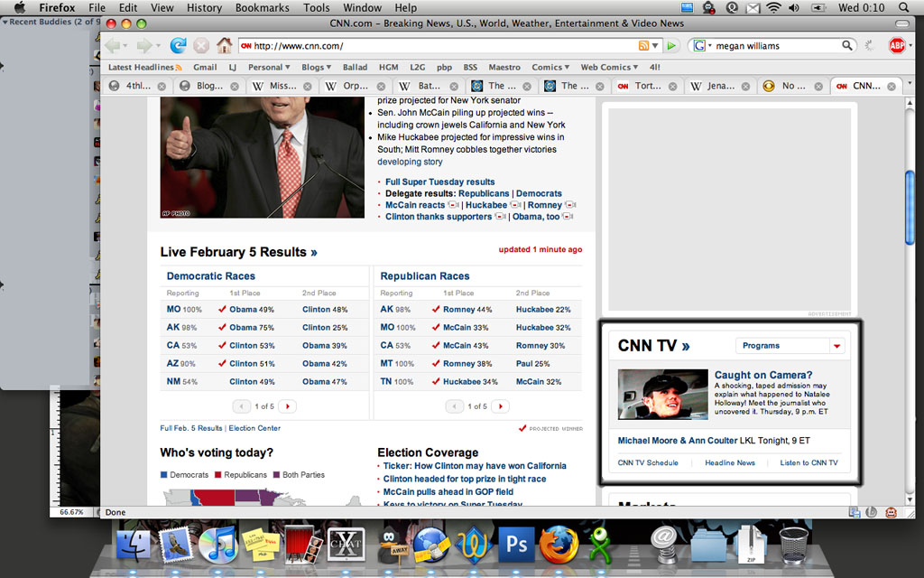Open Ticker: How Clinton may have won California

(475, 466)
